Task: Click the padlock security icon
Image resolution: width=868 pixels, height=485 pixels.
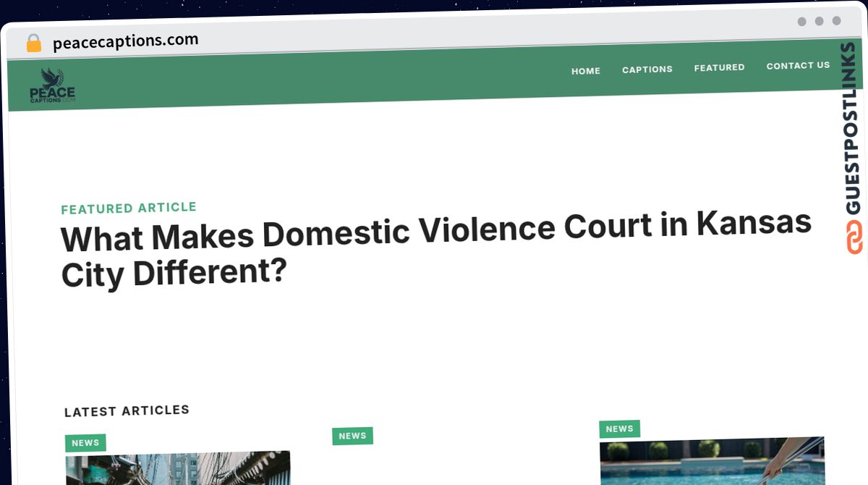Action: (x=34, y=43)
